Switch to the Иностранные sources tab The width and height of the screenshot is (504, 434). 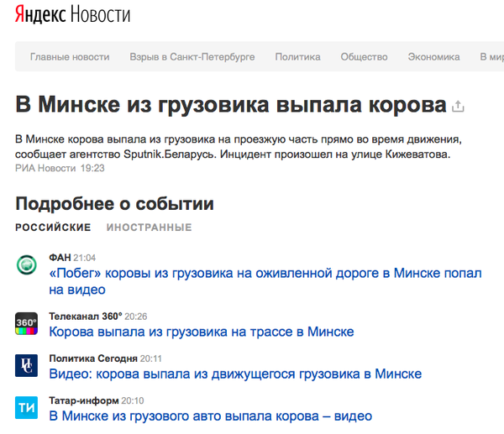click(x=149, y=227)
